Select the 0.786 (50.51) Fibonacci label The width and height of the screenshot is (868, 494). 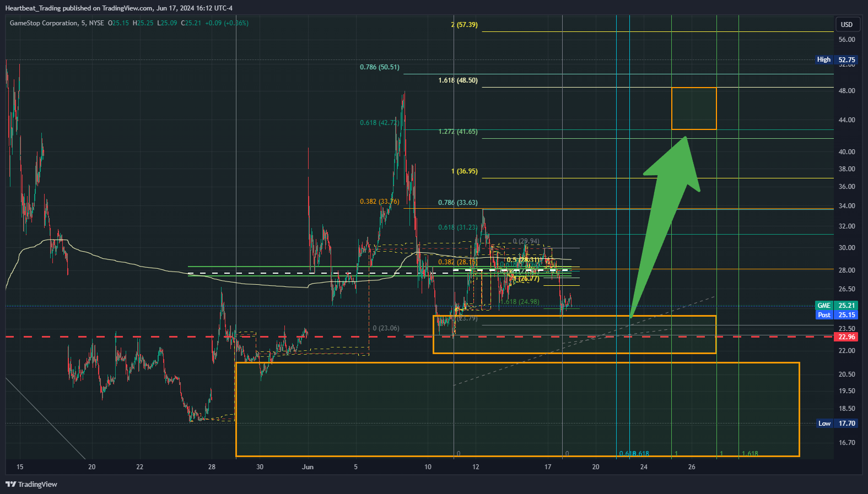point(380,67)
